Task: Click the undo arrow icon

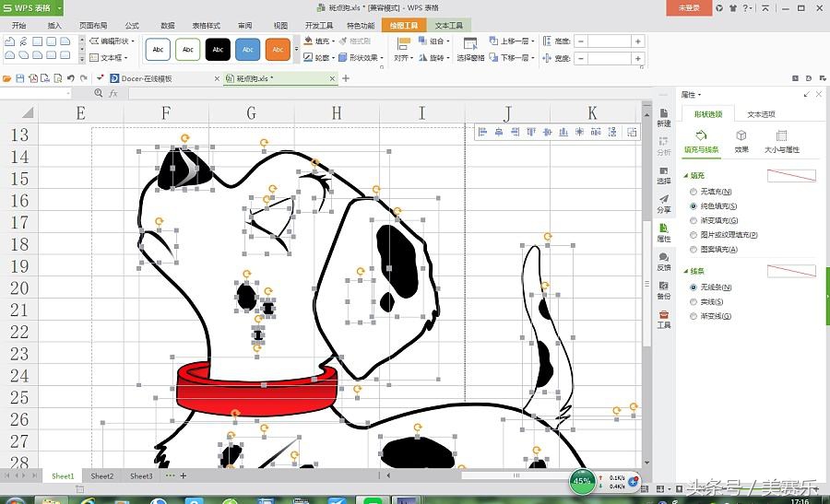Action: click(x=70, y=78)
